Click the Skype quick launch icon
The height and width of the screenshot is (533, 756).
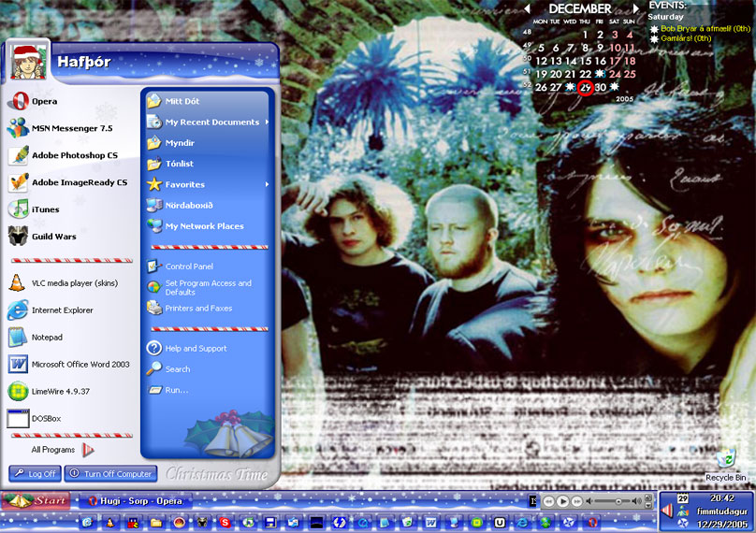tap(225, 523)
